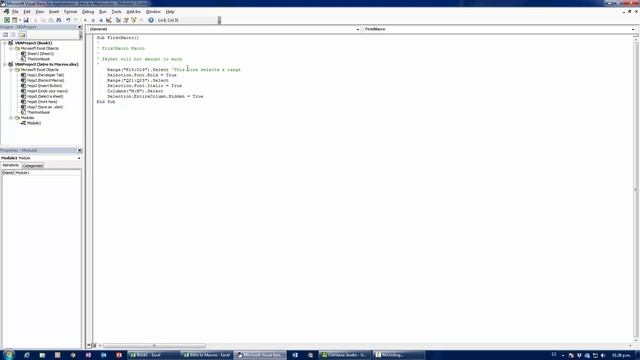Collapse the VBAProject (Book1) node
The width and height of the screenshot is (640, 360).
coord(5,43)
